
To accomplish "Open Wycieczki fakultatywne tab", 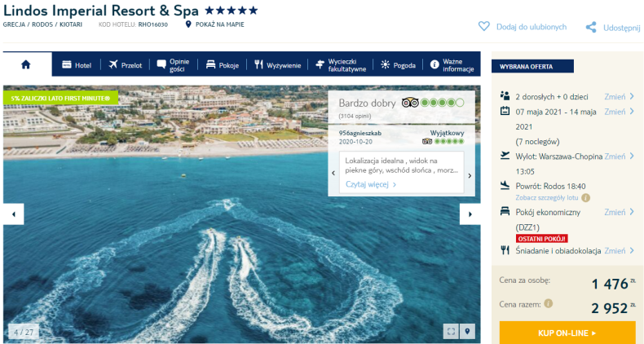I will tap(341, 65).
